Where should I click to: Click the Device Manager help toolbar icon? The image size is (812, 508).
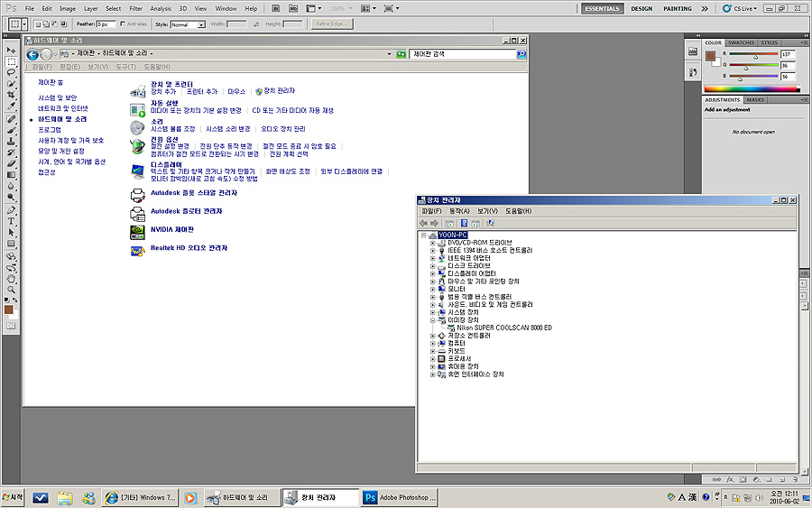[465, 223]
